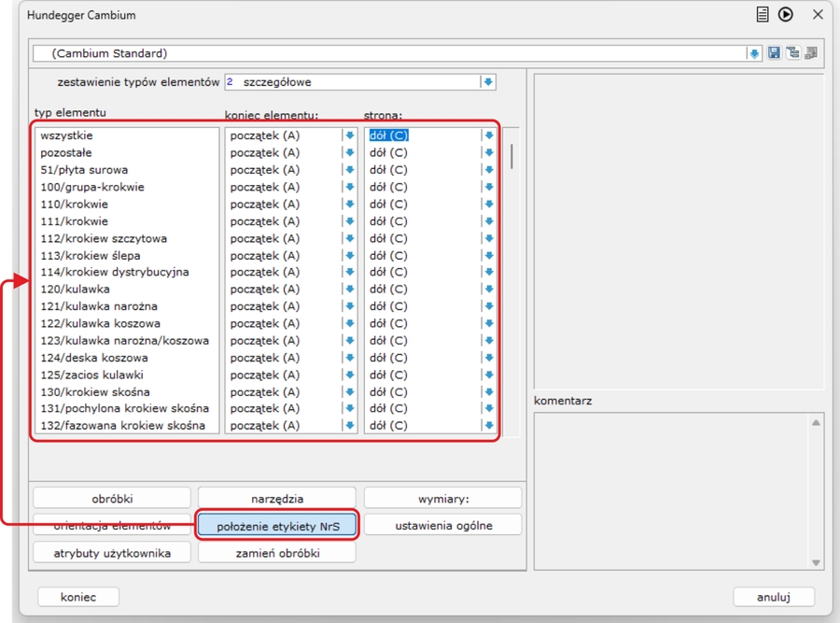Select narzędzia section button

pyautogui.click(x=277, y=499)
